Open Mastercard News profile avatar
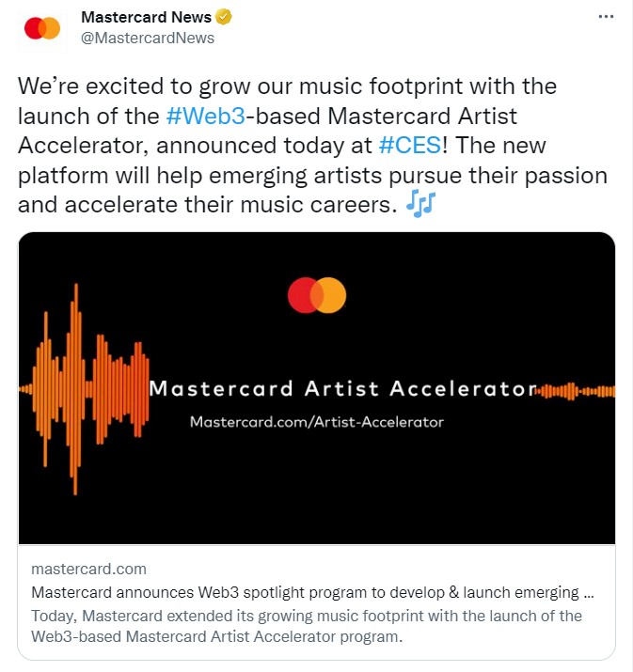The height and width of the screenshot is (672, 633). coord(42,28)
